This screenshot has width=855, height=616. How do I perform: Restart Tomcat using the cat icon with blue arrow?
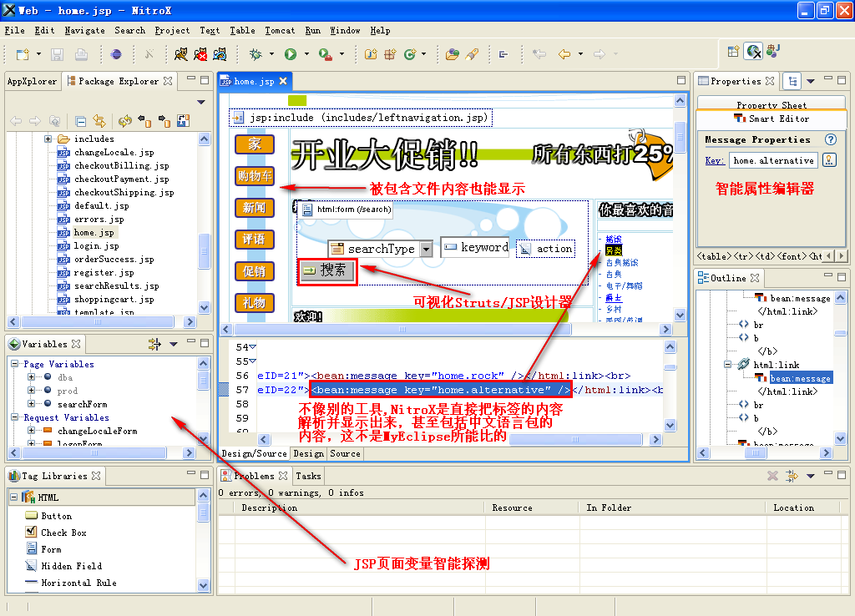220,54
